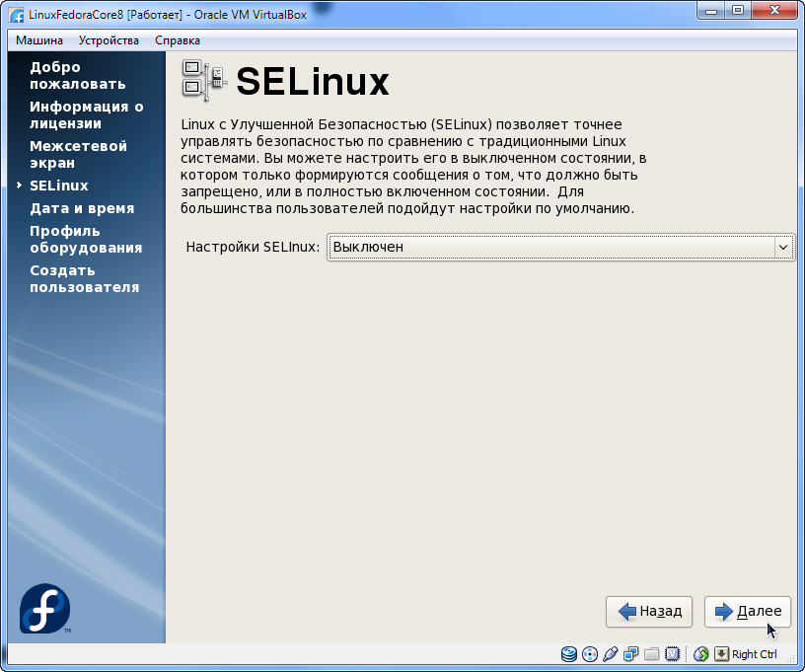The width and height of the screenshot is (805, 672).
Task: Click the optical disc status icon
Action: tap(590, 654)
